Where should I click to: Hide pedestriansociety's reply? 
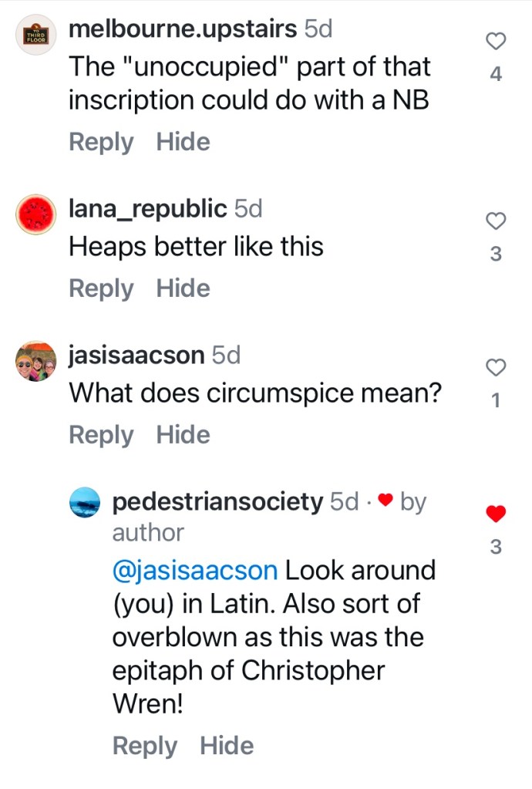227,746
